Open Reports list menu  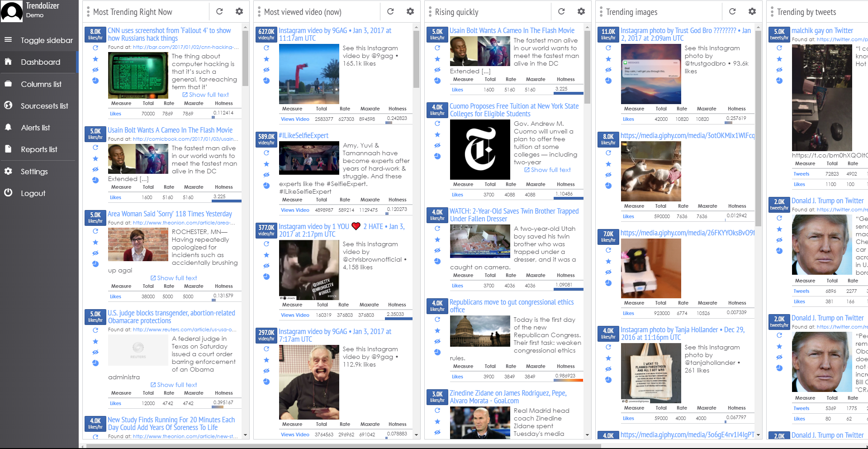[39, 149]
